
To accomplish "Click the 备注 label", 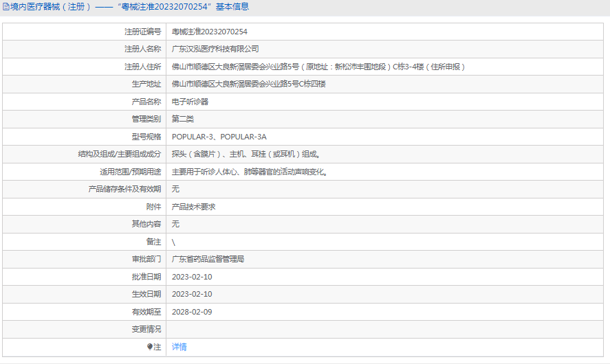I will pos(153,242).
